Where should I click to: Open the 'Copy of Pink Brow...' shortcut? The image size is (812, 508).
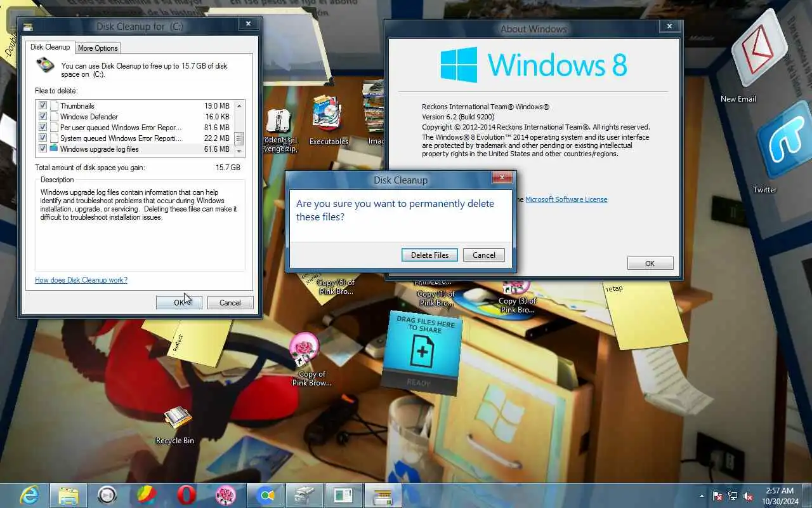pyautogui.click(x=311, y=359)
